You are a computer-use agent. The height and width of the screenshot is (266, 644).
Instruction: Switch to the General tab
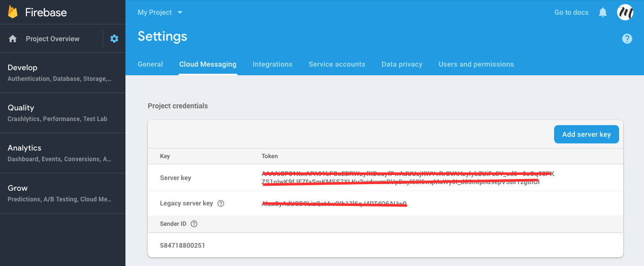click(x=150, y=64)
